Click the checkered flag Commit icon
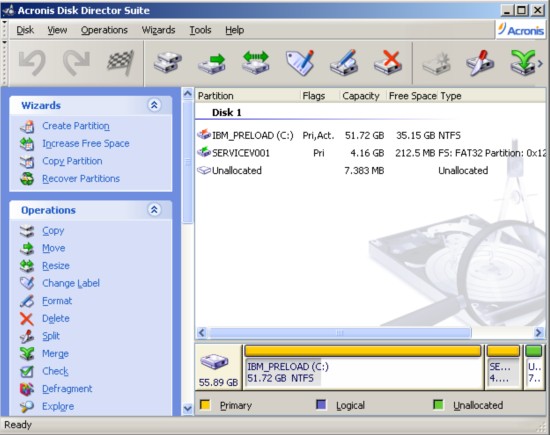 coord(120,63)
